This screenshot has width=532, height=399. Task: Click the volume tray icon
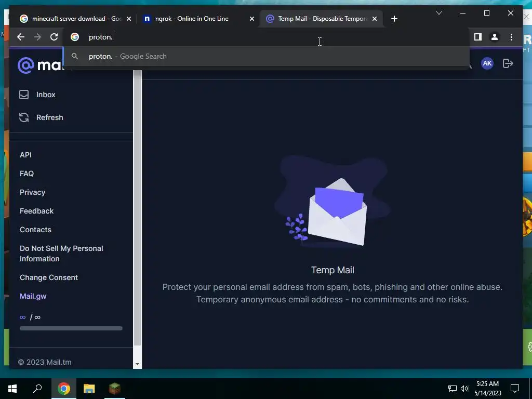[464, 389]
